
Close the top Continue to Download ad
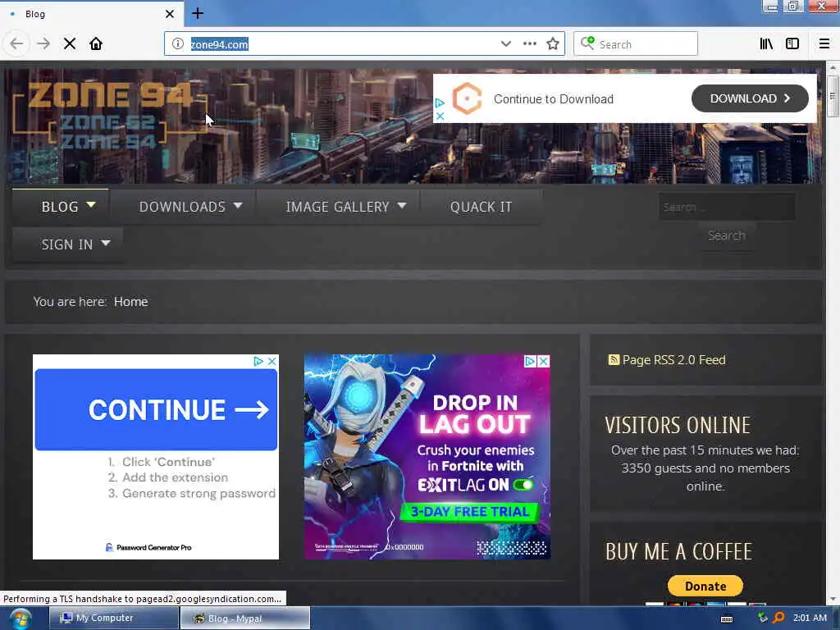coord(440,116)
